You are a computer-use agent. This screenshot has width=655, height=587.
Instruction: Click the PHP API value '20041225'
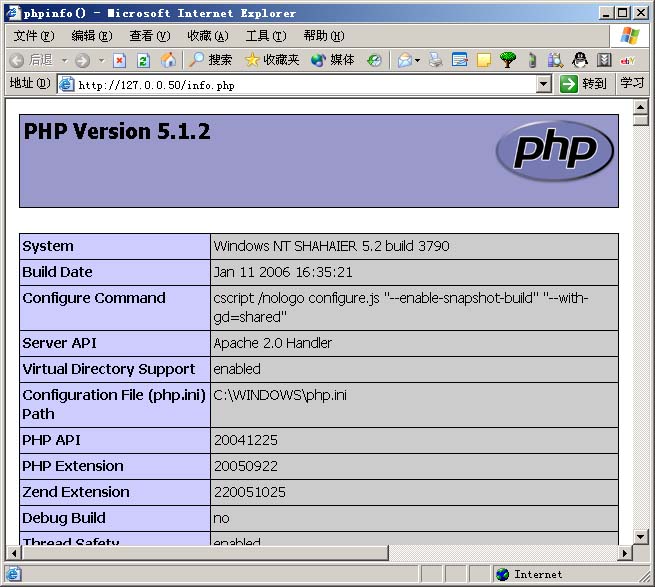click(x=246, y=440)
